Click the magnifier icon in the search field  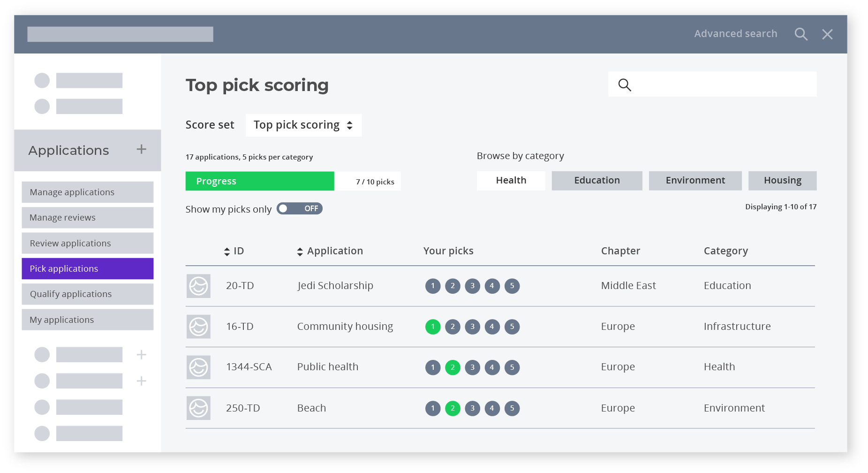point(625,85)
